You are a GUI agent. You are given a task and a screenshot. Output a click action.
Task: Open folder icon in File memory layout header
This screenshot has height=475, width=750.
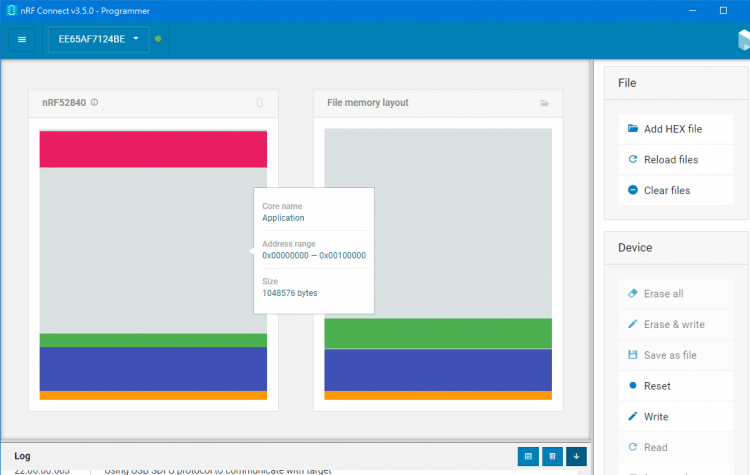[544, 103]
